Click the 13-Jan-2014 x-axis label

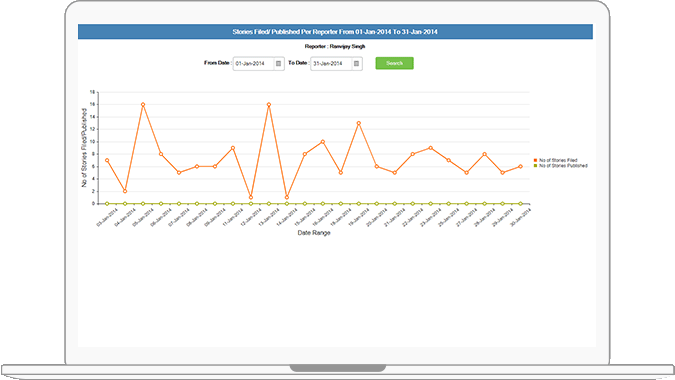point(269,218)
